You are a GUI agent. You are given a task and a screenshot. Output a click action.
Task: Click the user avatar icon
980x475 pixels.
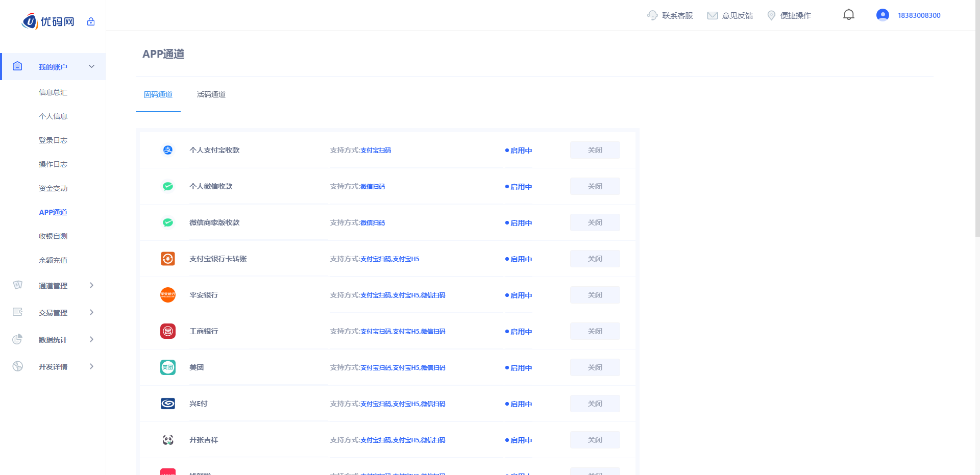883,15
